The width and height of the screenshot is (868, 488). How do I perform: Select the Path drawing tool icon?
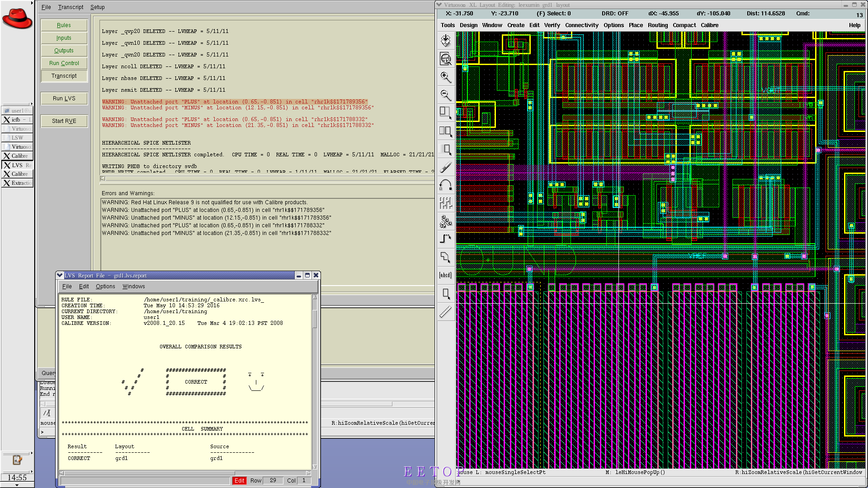click(446, 239)
